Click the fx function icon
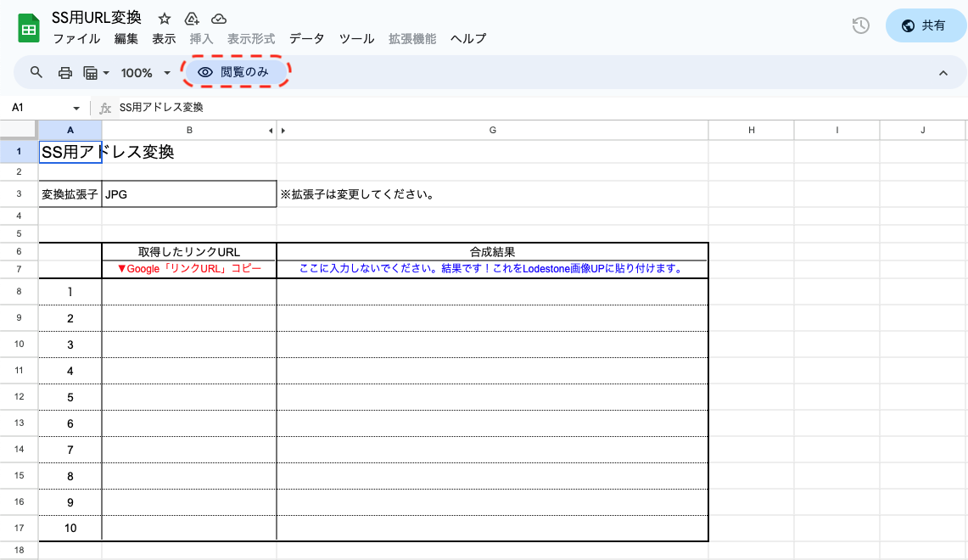This screenshot has width=968, height=560. click(x=105, y=108)
